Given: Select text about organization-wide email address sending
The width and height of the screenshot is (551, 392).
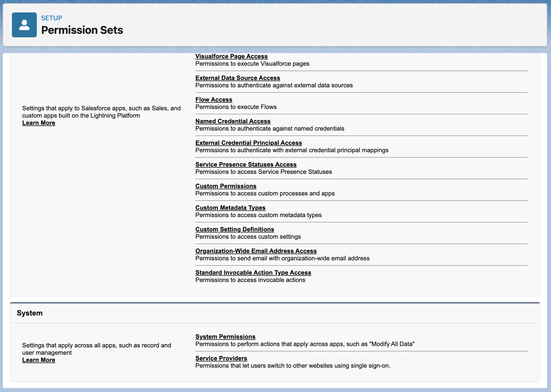Looking at the screenshot, I should pyautogui.click(x=283, y=258).
